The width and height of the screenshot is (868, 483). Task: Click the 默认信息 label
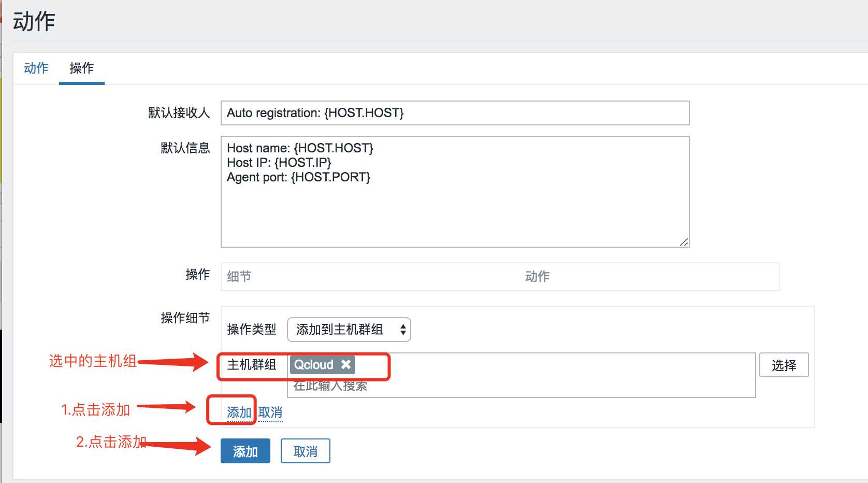coord(185,148)
